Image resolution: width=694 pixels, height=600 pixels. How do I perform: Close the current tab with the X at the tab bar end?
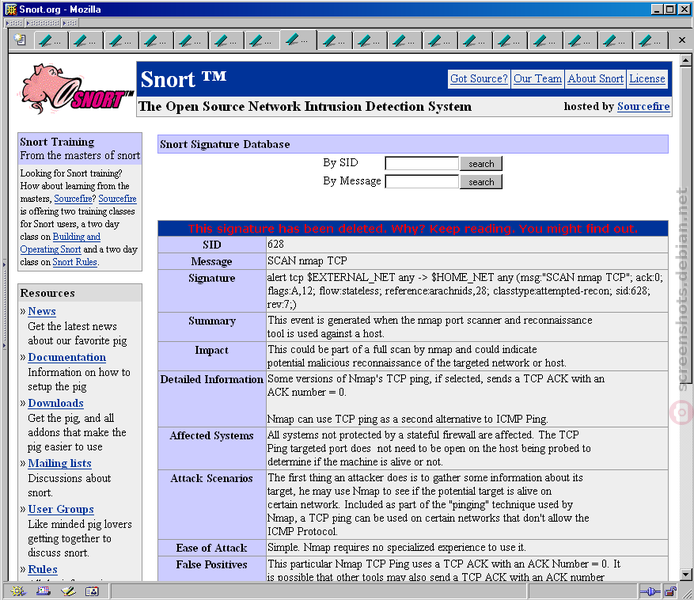tap(682, 40)
